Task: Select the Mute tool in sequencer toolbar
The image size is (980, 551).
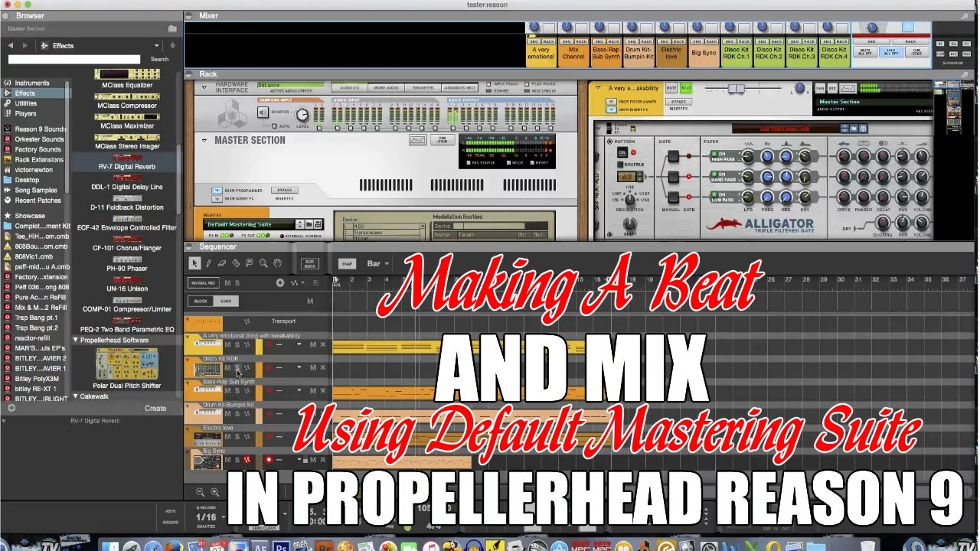Action: (x=250, y=263)
